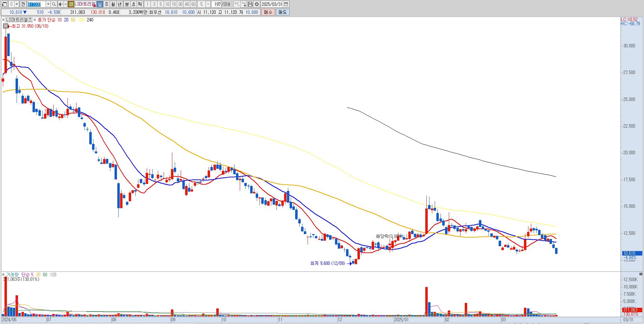The width and height of the screenshot is (644, 324).
Task: Click the LS머트리얼즈 legend label
Action: tap(19, 20)
